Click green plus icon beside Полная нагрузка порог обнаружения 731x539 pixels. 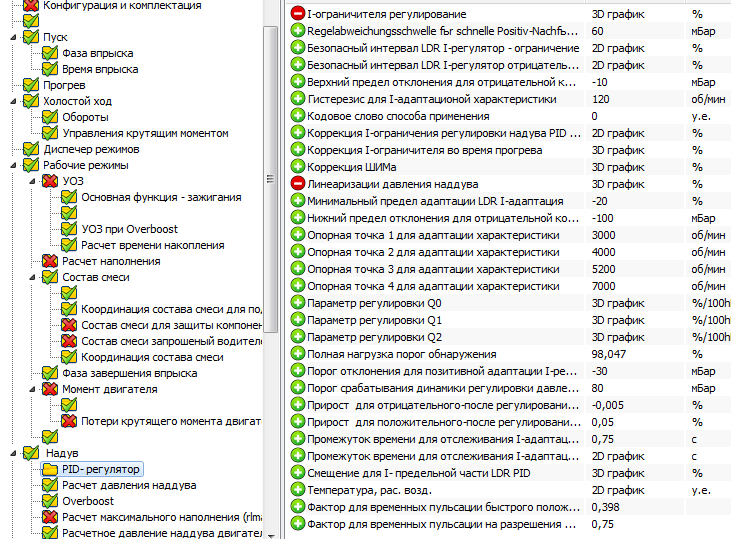(x=298, y=354)
